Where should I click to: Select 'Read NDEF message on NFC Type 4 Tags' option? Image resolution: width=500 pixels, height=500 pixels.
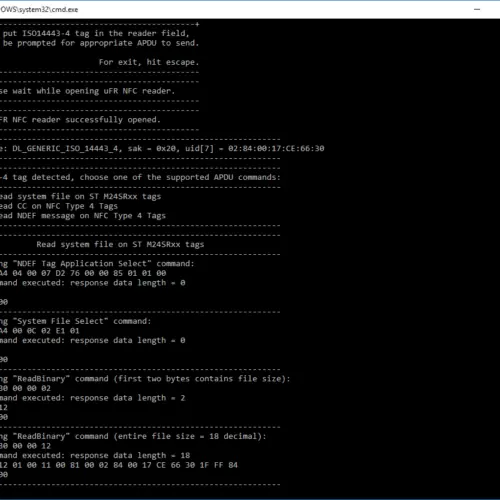[83, 216]
